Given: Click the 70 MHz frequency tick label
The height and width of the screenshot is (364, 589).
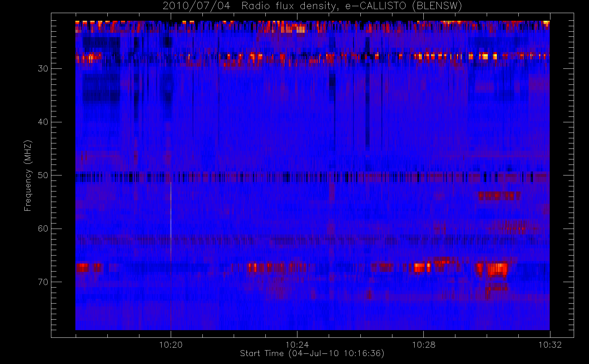Looking at the screenshot, I should (43, 282).
